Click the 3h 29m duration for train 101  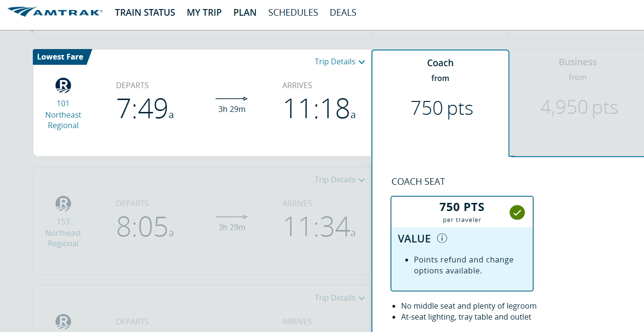[232, 109]
